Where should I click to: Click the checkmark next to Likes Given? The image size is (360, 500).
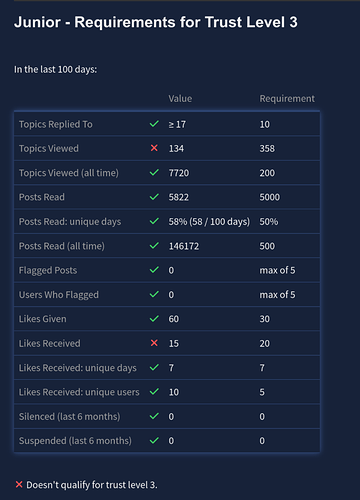click(154, 318)
